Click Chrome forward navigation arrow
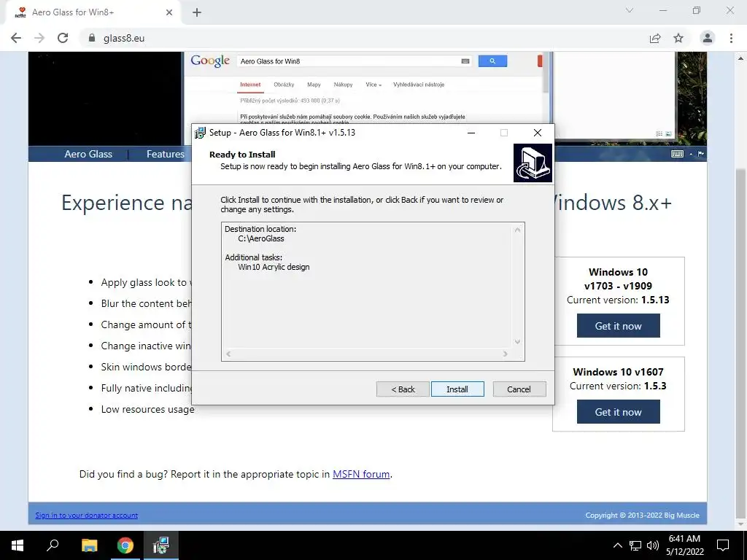Screen dimensions: 747x560 [x=39, y=38]
